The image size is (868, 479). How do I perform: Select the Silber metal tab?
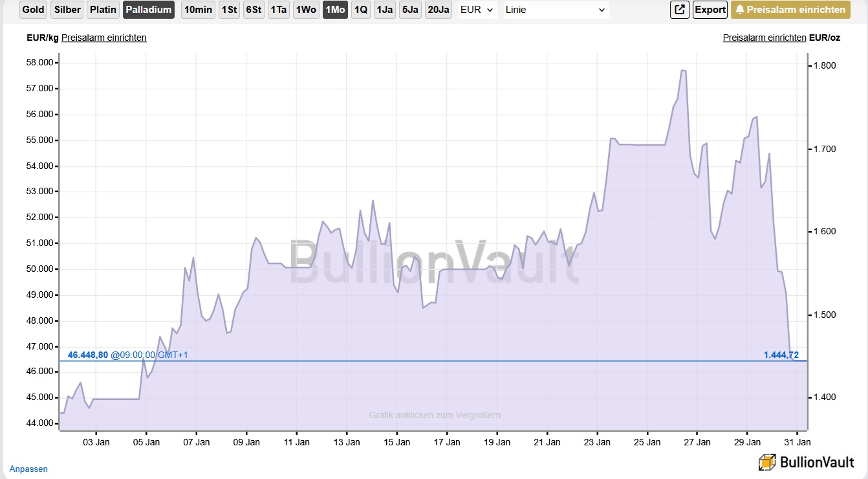point(67,10)
